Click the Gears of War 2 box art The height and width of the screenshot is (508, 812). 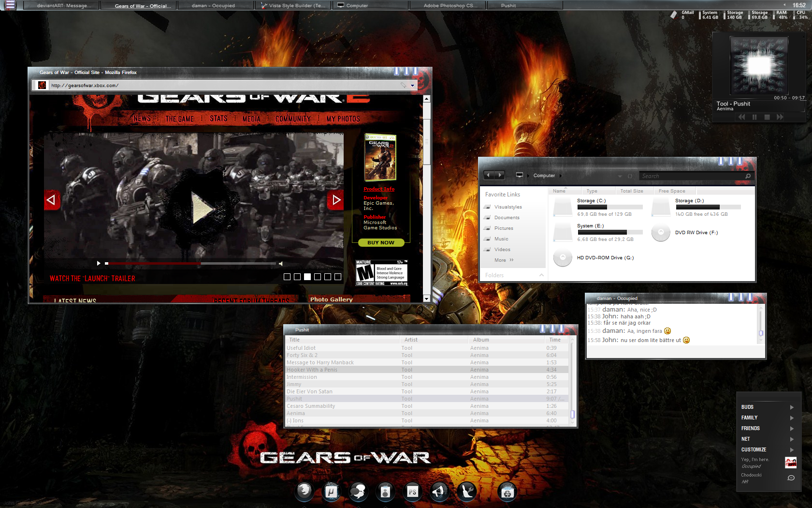(380, 158)
